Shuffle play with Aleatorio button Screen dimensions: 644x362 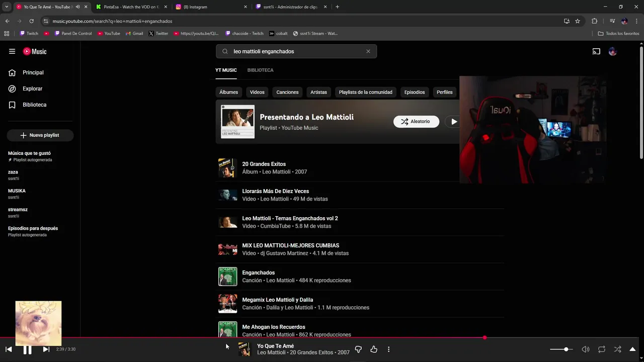pyautogui.click(x=416, y=122)
